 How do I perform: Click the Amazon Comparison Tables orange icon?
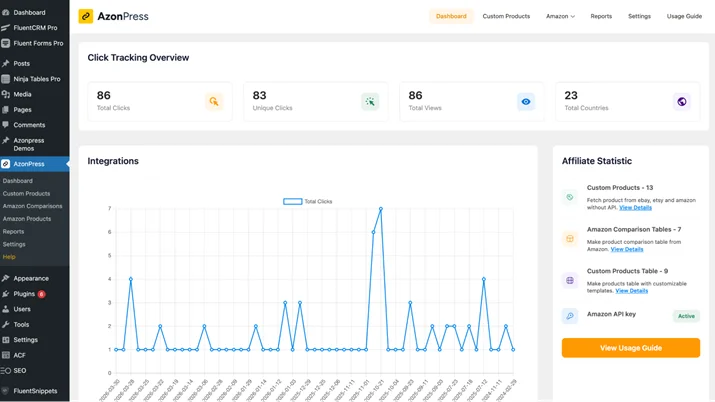pyautogui.click(x=570, y=239)
